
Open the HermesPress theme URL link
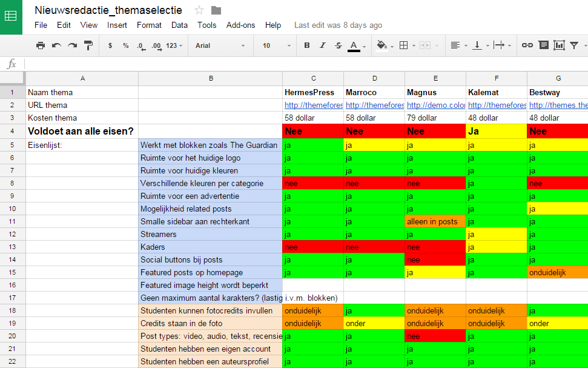tap(314, 105)
